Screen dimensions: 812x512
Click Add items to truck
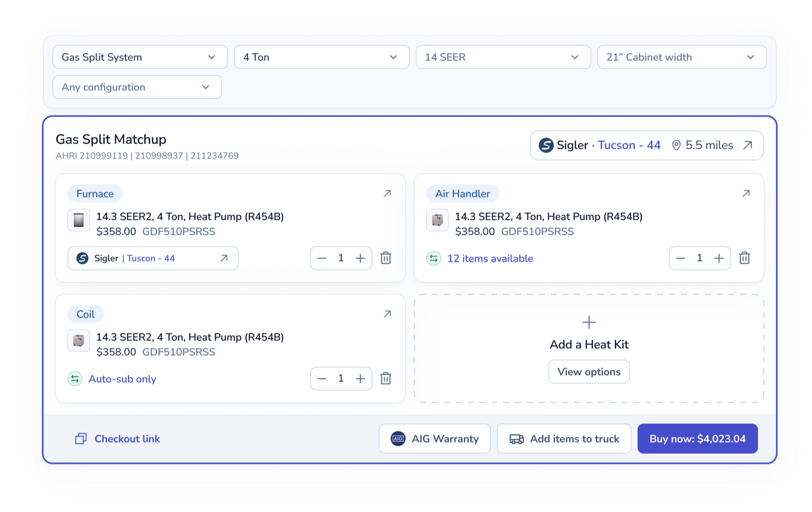click(x=564, y=439)
